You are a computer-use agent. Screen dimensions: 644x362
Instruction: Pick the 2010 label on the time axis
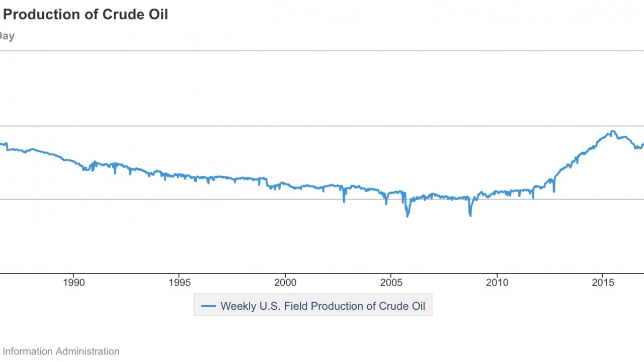(x=497, y=283)
